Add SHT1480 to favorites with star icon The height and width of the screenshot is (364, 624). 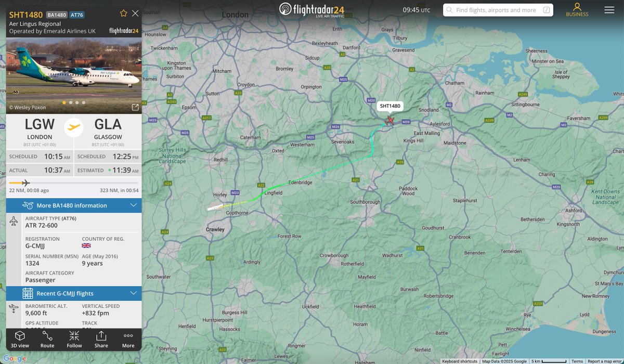point(123,14)
